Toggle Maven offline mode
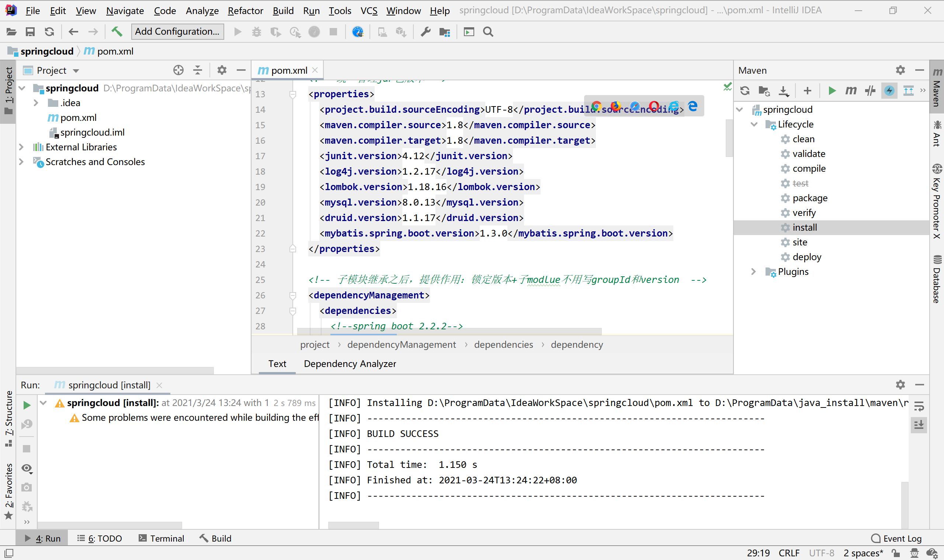The height and width of the screenshot is (560, 944). (870, 91)
